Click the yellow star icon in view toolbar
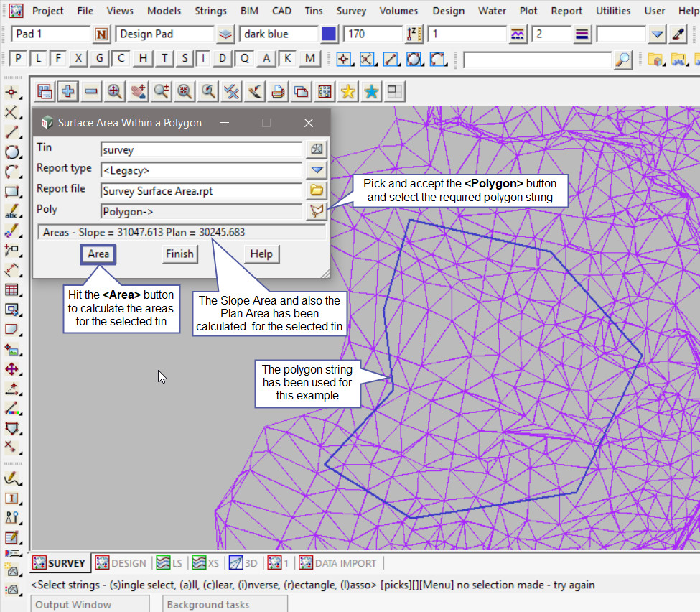The image size is (700, 612). [348, 91]
